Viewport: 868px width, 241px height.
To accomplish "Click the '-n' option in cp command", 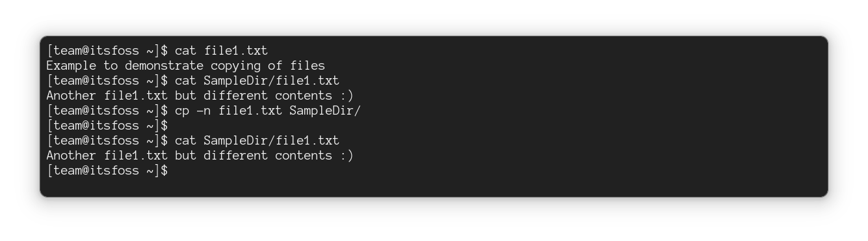I will click(x=204, y=111).
